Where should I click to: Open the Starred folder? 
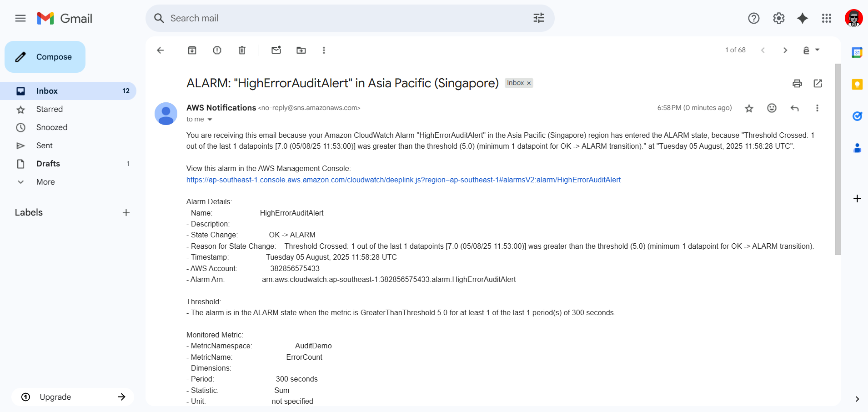[x=68, y=109]
